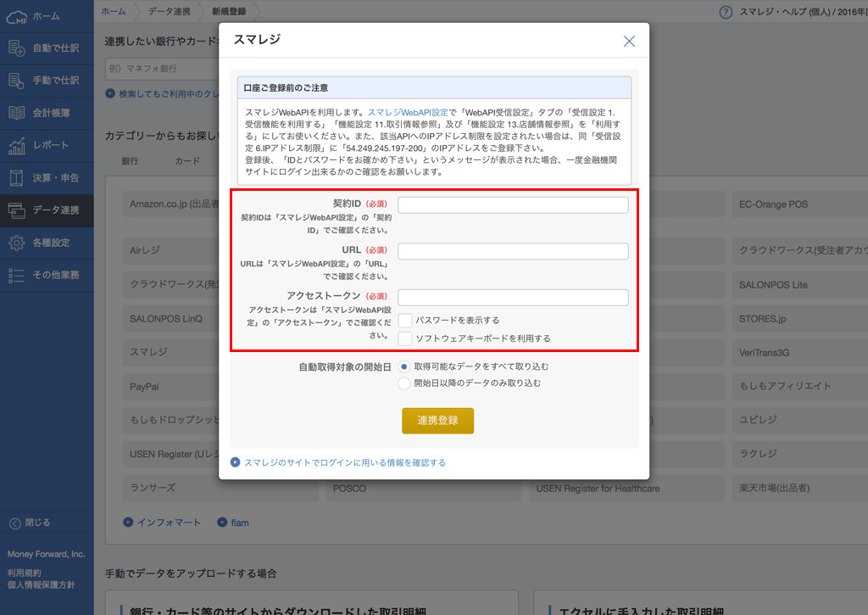The width and height of the screenshot is (868, 615).
Task: Click the 各種設定 gear icon
Action: [17, 243]
